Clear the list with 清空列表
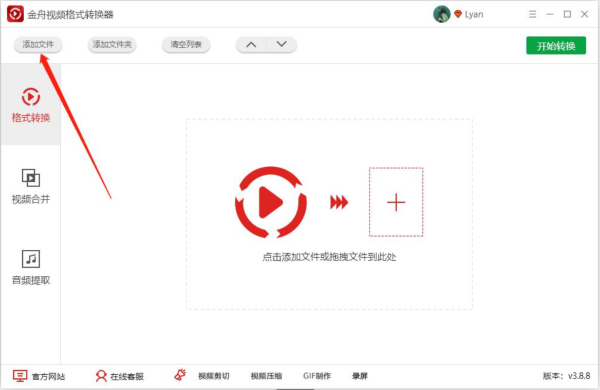The image size is (600, 390). click(x=186, y=45)
